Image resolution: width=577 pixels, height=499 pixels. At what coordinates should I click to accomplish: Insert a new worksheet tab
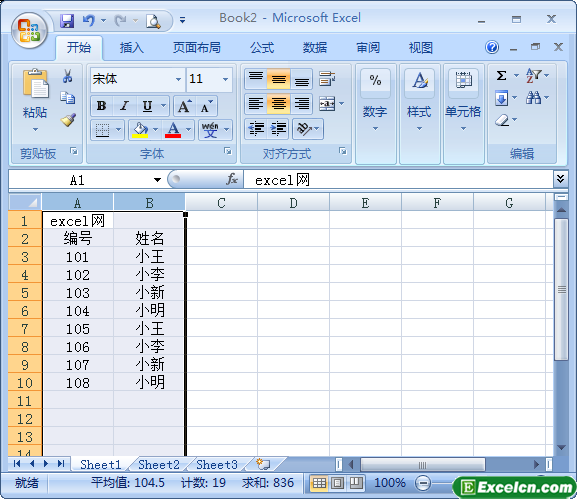coord(263,464)
